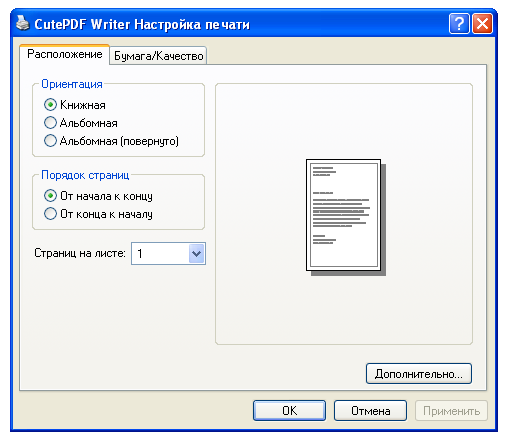Click the printer icon in title bar
This screenshot has width=514, height=443.
pyautogui.click(x=22, y=23)
